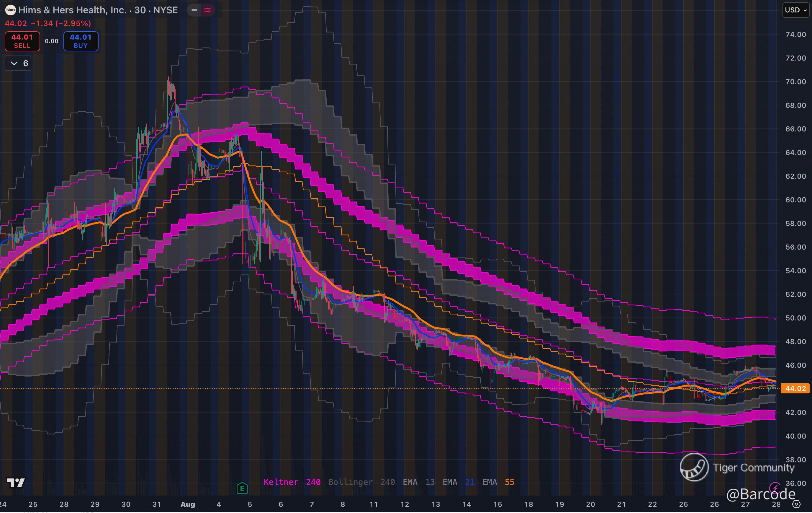
Task: Click the hims company logo icon
Action: pos(10,10)
